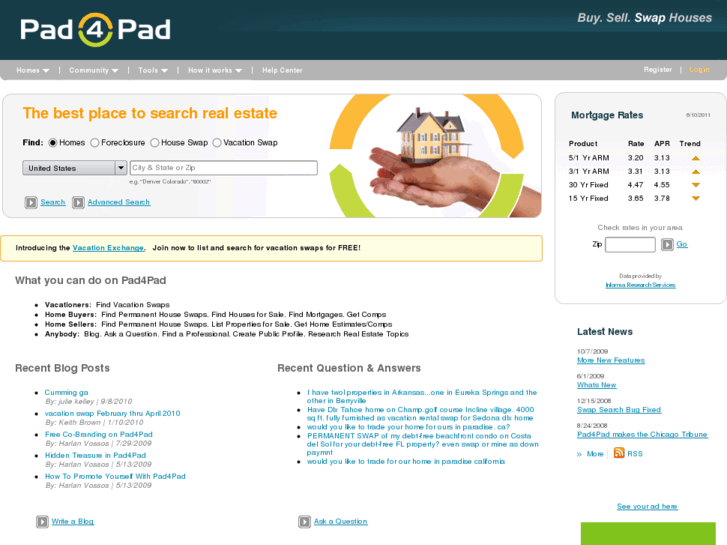Expand the Tools menu
The image size is (727, 545).
click(153, 71)
